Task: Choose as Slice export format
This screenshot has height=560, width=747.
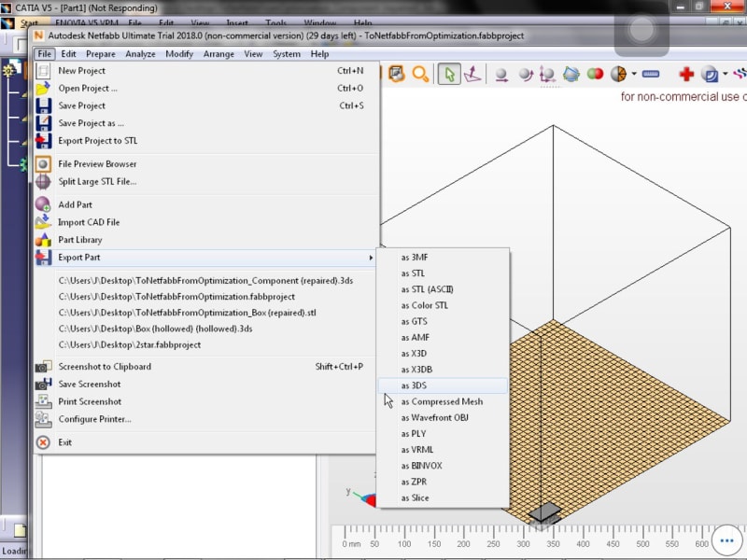Action: (x=443, y=497)
